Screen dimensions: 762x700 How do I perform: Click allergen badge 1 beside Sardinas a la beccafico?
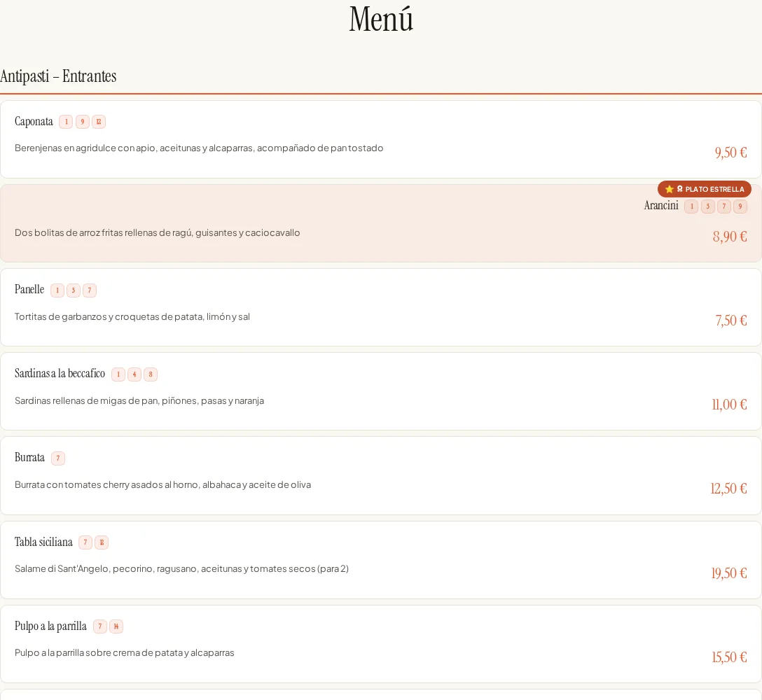coord(118,374)
